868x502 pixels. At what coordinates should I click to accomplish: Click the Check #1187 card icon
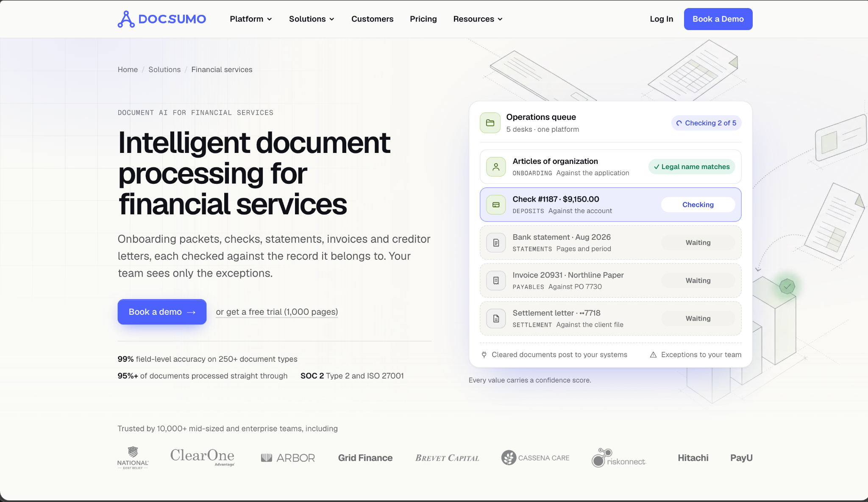click(x=496, y=205)
